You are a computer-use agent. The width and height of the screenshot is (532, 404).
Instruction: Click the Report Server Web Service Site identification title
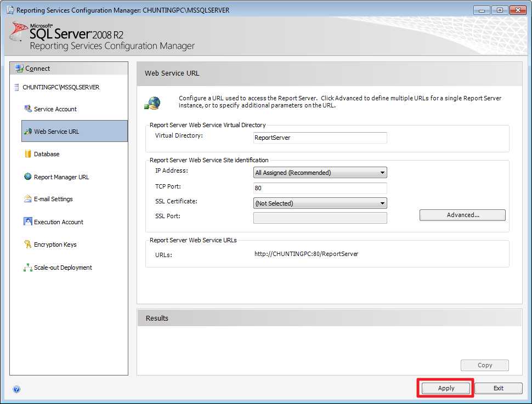[209, 160]
